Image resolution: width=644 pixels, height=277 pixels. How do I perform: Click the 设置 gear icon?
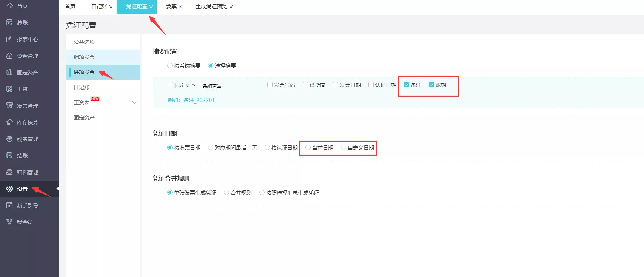click(10, 189)
